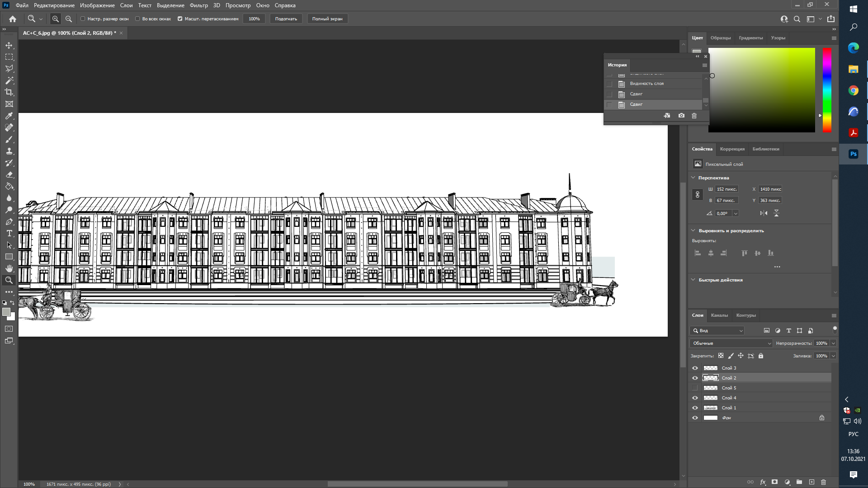Open Zoom tool preset picker arrow
The image size is (868, 488).
click(41, 19)
